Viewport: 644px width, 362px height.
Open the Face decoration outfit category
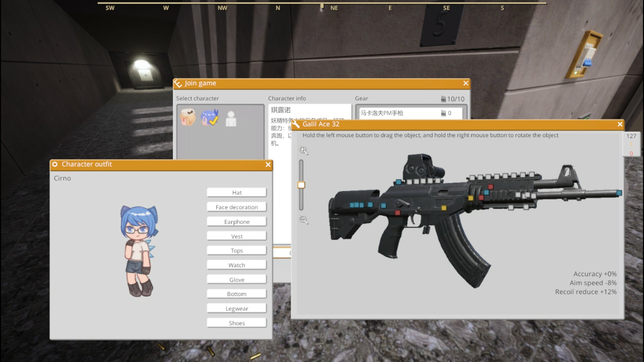tap(237, 207)
